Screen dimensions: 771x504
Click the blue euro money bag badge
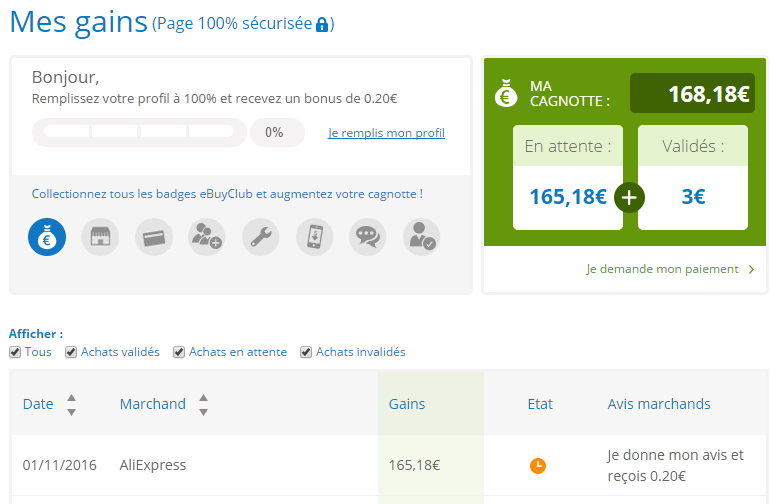tap(47, 237)
